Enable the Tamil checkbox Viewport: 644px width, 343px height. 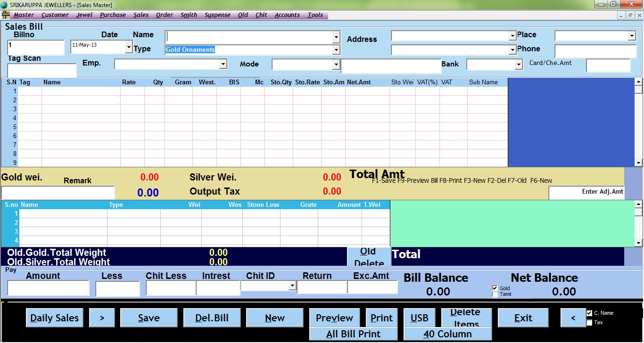(x=495, y=294)
